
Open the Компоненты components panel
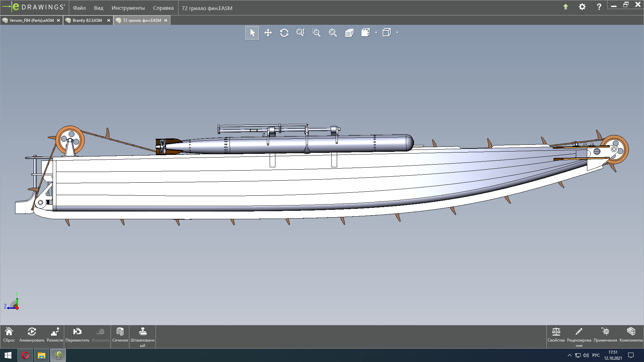631,335
